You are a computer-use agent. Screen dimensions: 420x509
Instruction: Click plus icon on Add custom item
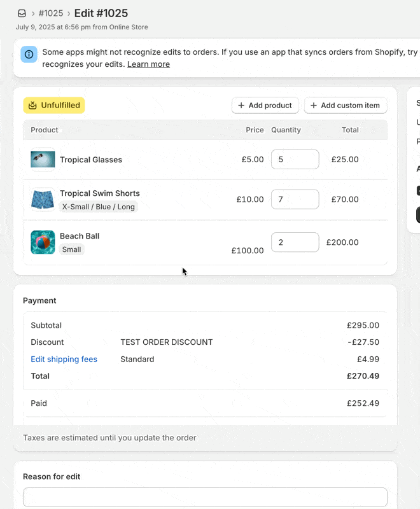click(x=314, y=106)
